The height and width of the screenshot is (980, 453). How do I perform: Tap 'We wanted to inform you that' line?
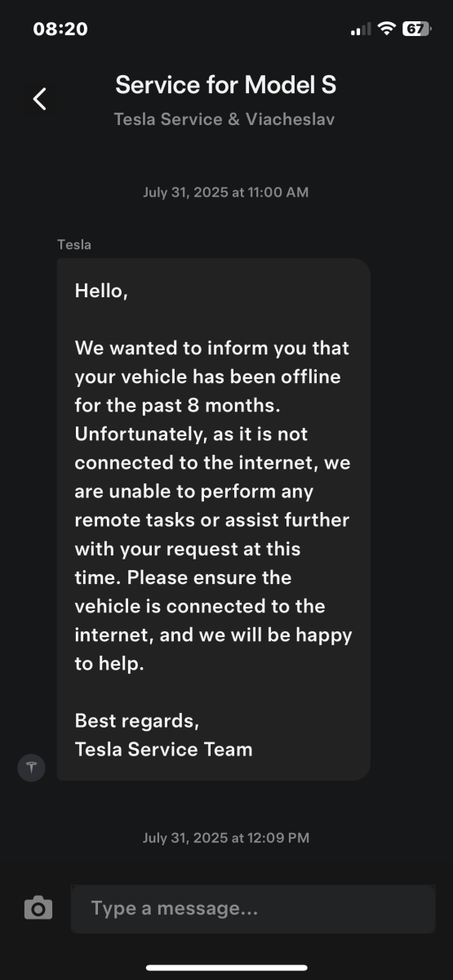[212, 348]
